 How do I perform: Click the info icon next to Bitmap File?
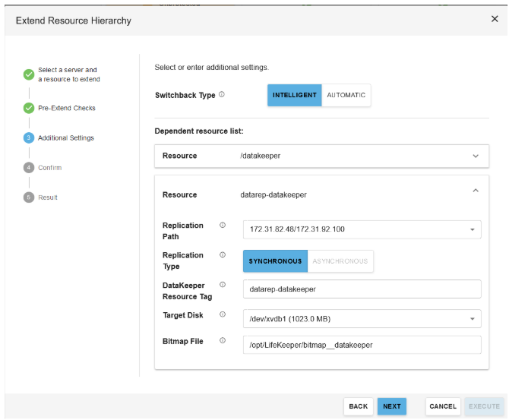223,341
